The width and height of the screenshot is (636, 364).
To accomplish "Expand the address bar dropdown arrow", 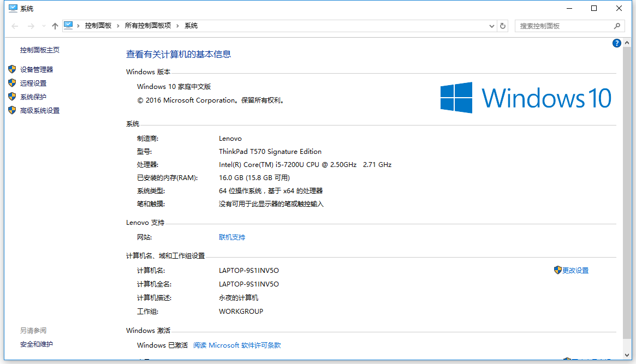I will click(491, 25).
